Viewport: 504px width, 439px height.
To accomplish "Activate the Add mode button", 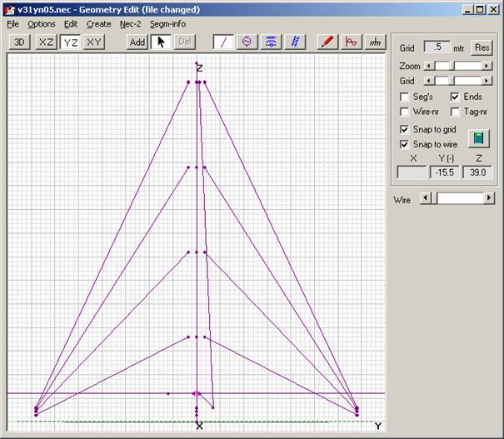I will (x=137, y=42).
